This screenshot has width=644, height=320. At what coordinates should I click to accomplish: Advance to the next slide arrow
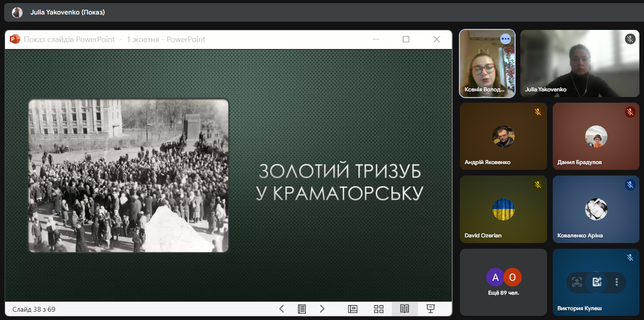(x=322, y=309)
